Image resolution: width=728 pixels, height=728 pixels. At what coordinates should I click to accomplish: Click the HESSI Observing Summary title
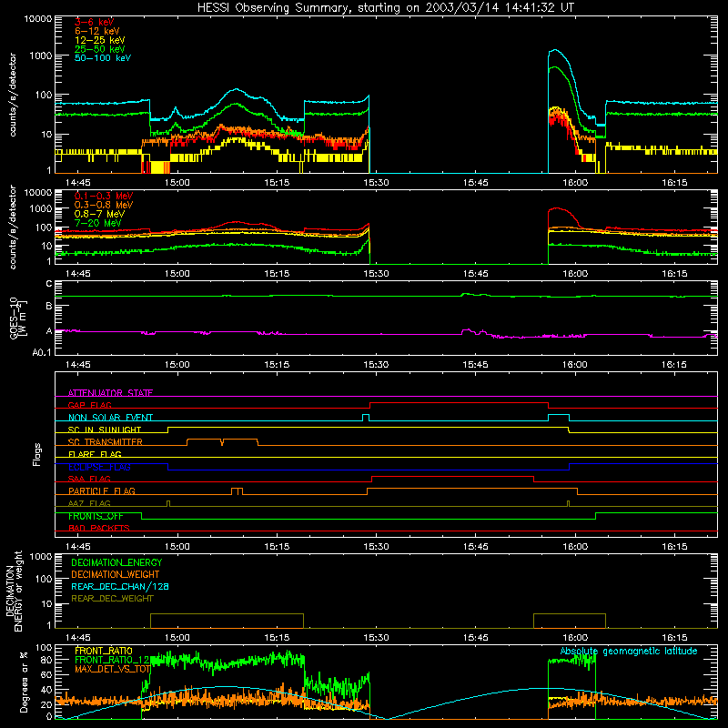385,8
